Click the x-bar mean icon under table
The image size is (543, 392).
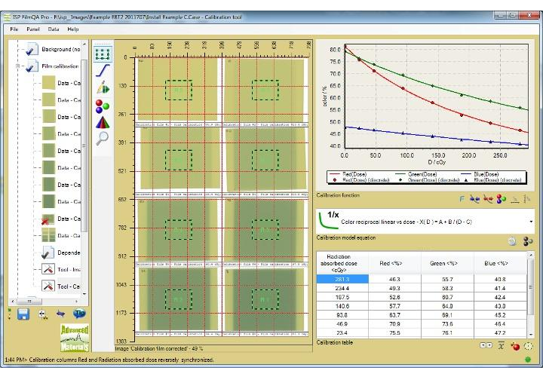coord(501,345)
